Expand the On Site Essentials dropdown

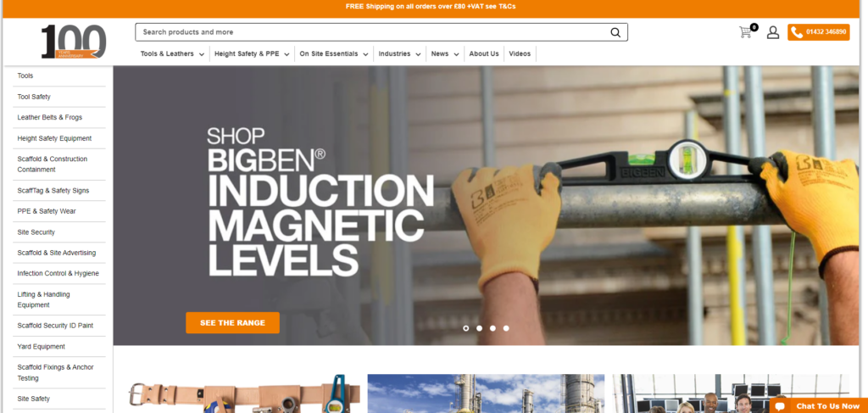click(334, 53)
